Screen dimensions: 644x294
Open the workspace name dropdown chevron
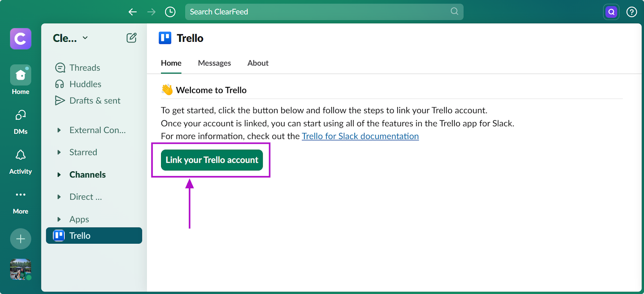pos(85,38)
